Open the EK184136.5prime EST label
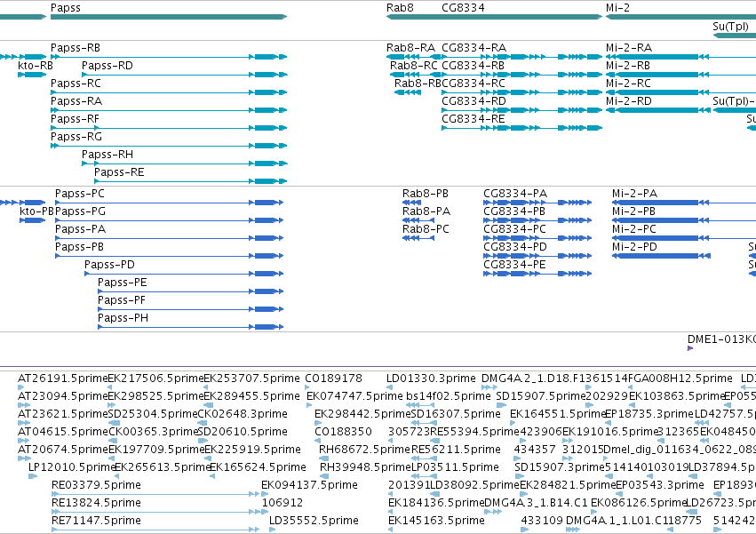 436,503
